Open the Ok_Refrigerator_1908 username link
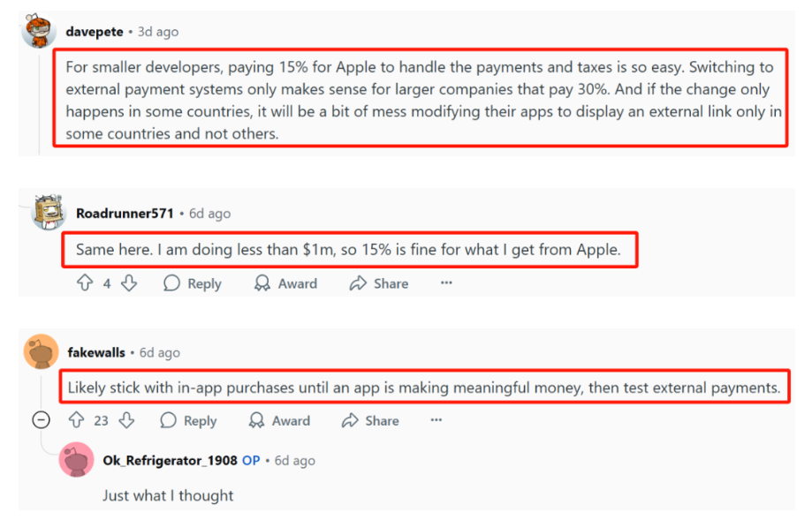 pos(170,461)
